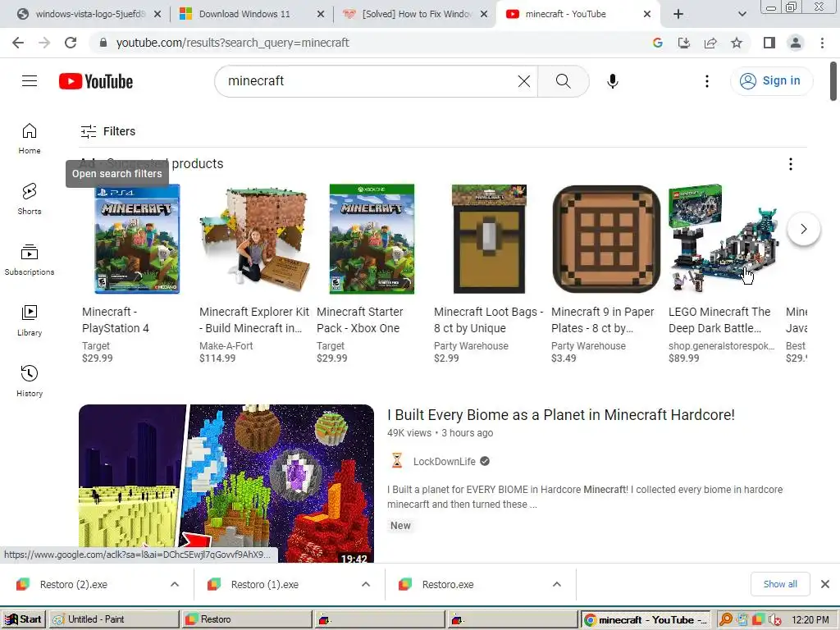Open I Built Every Biome video title

pos(561,414)
